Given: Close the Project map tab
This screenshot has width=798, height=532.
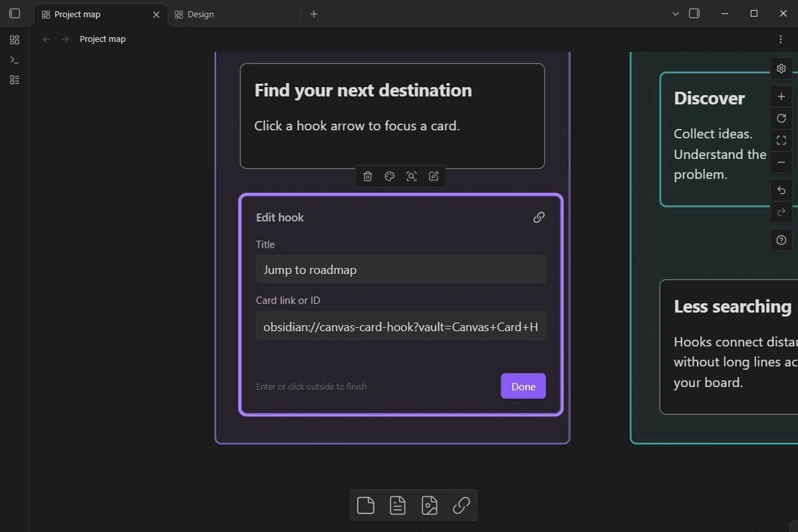Looking at the screenshot, I should 156,14.
